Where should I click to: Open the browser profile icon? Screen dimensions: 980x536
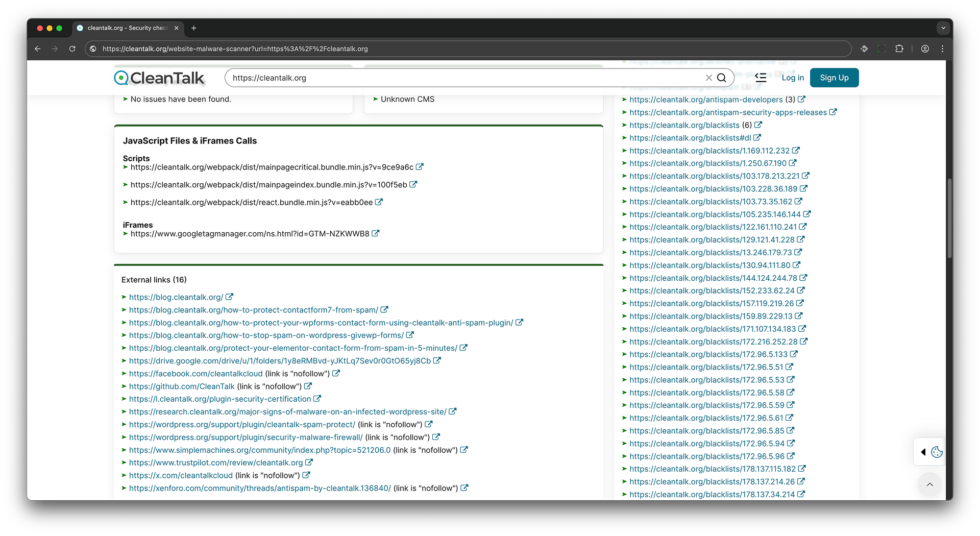tap(925, 48)
